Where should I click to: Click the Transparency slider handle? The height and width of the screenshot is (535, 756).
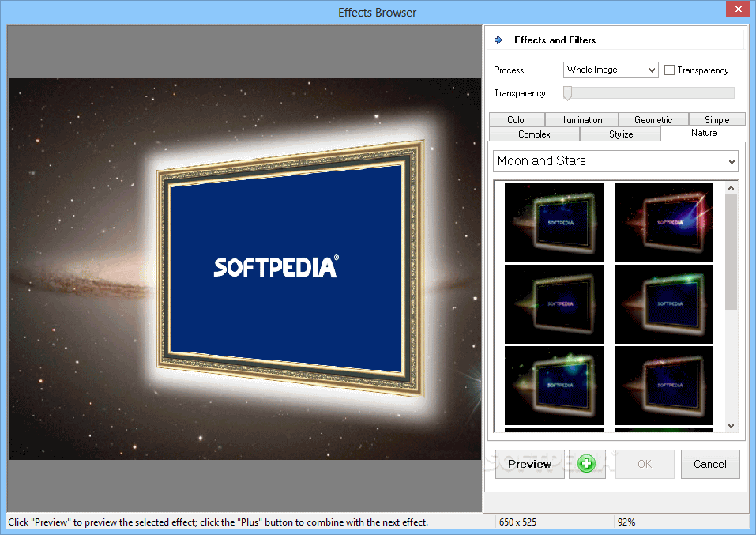click(x=567, y=93)
